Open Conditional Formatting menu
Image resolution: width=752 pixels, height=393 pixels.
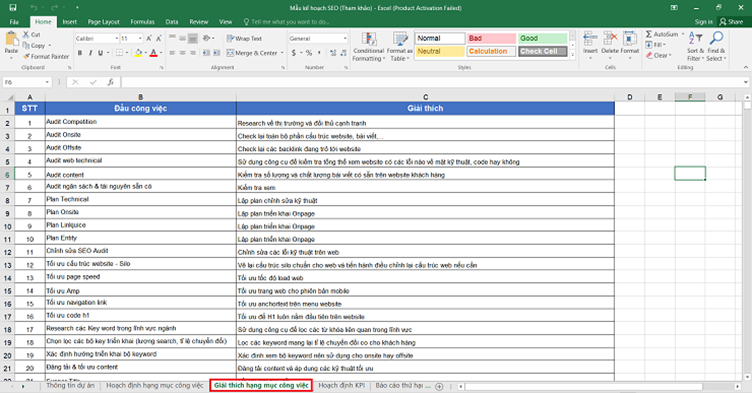(x=368, y=47)
